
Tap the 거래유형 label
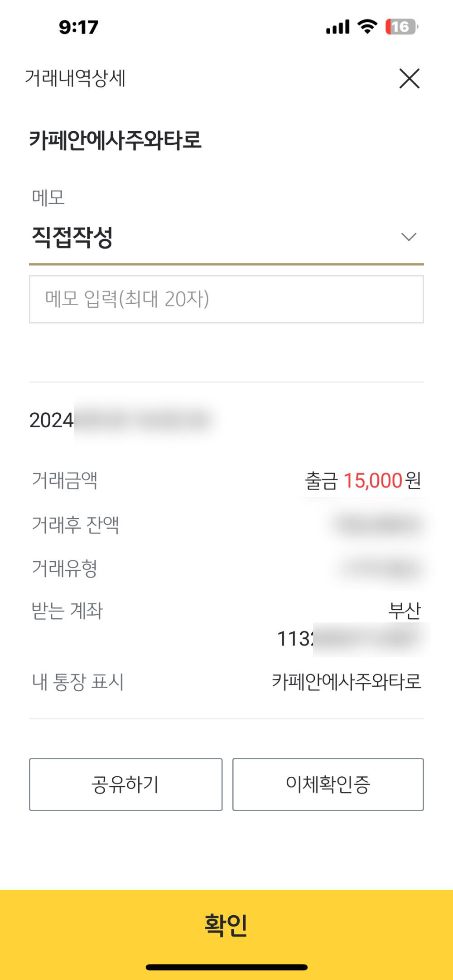(65, 568)
